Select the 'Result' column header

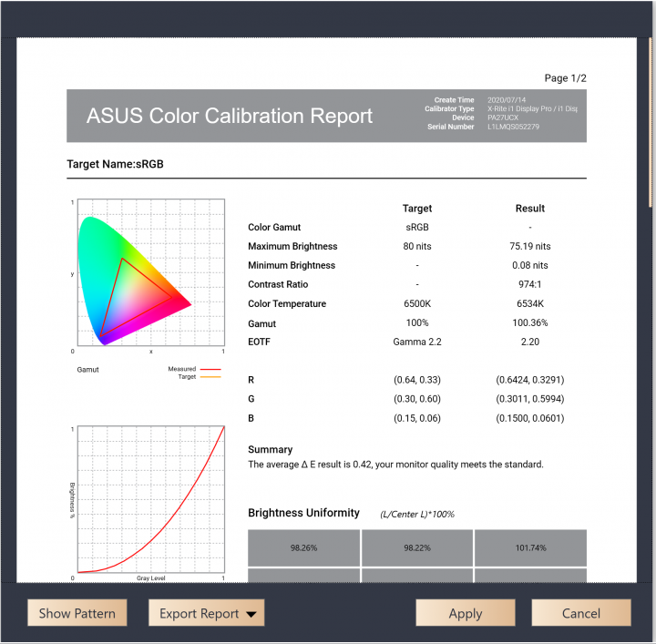point(530,209)
